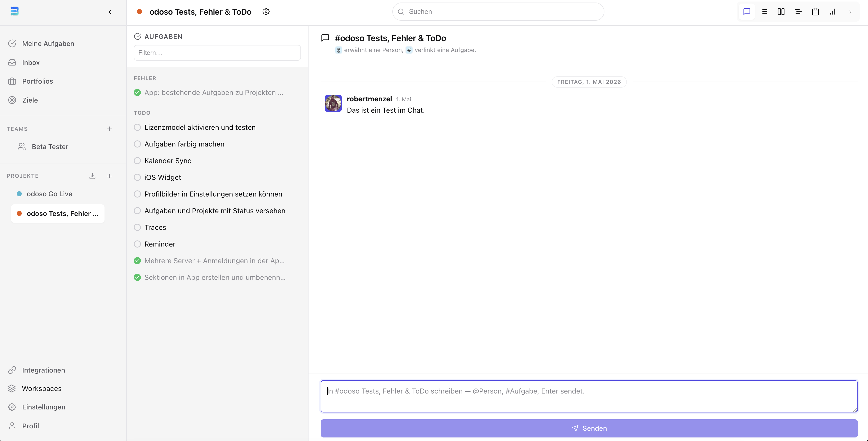Click the Senden button
Image resolution: width=868 pixels, height=441 pixels.
click(x=589, y=428)
